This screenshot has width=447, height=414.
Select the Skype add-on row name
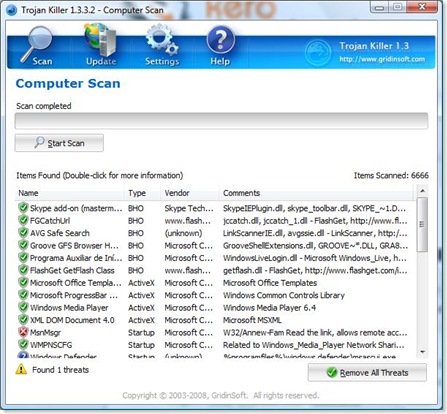(x=76, y=208)
